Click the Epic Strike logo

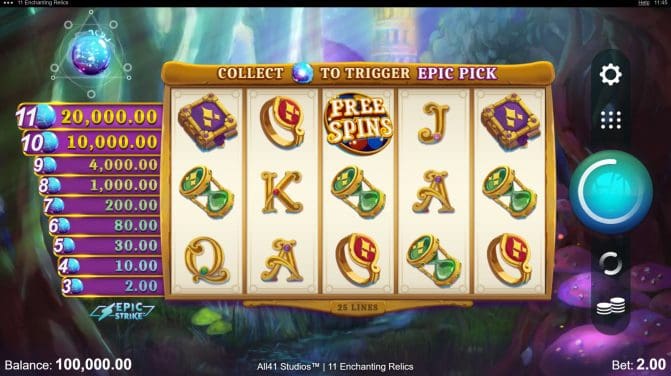pyautogui.click(x=123, y=311)
